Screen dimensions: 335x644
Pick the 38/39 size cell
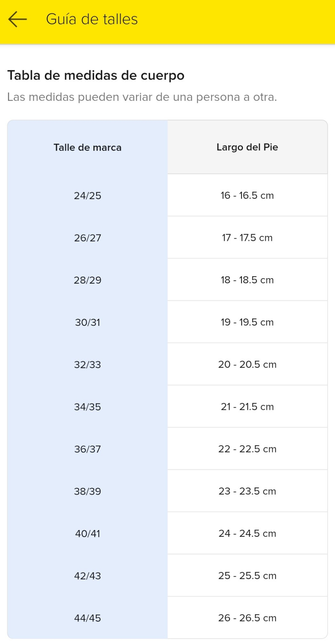(87, 491)
